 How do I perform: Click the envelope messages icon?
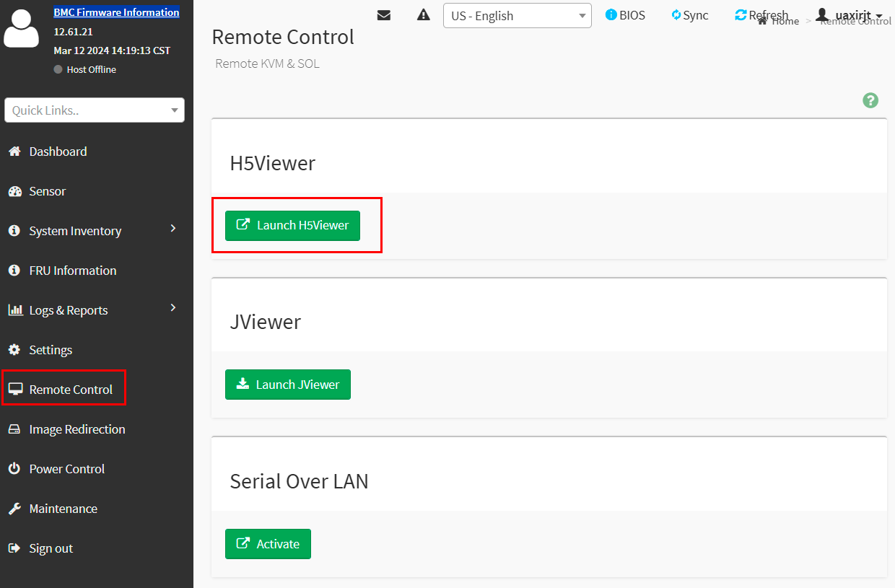coord(384,15)
